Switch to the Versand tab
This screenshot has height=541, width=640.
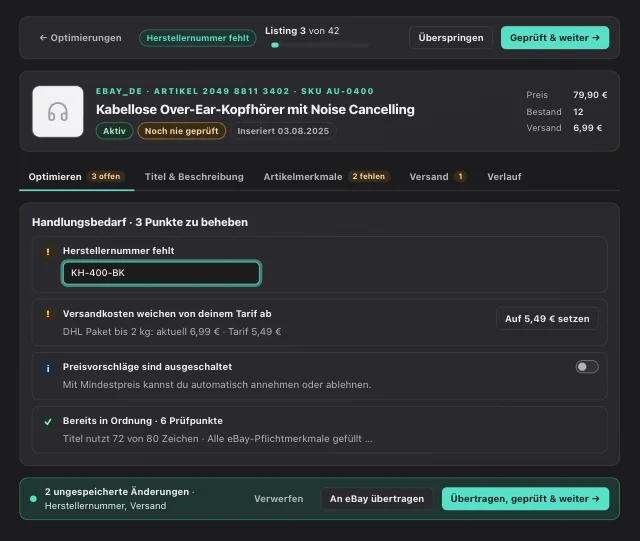438,177
